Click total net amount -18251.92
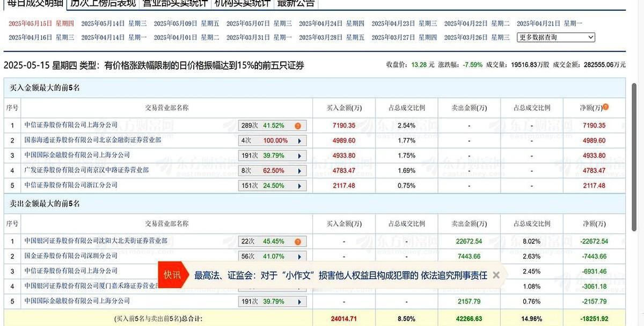This screenshot has width=644, height=326. pos(594,319)
